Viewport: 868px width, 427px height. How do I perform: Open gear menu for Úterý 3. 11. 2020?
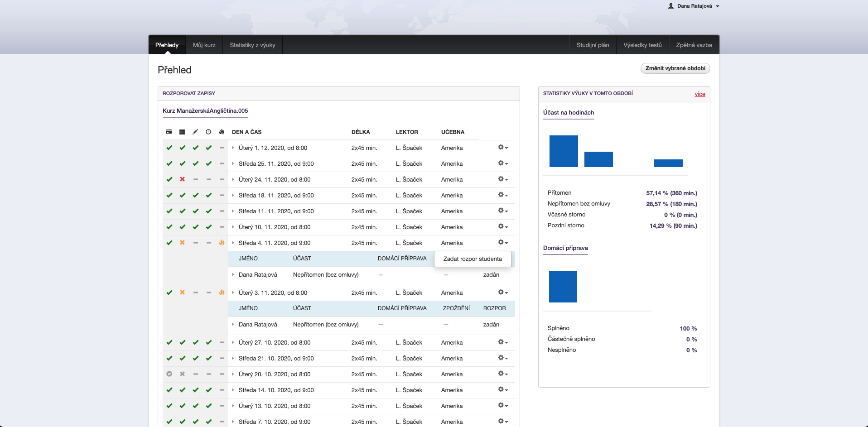coord(503,293)
